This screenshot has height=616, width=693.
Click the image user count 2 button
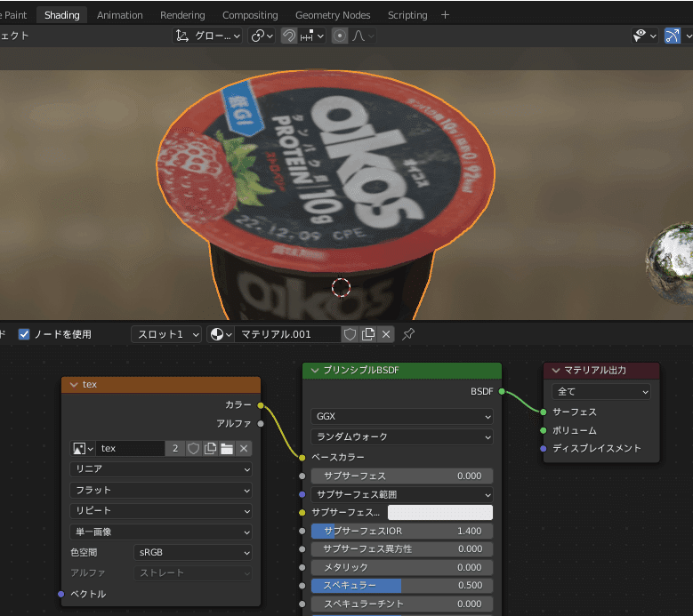175,449
